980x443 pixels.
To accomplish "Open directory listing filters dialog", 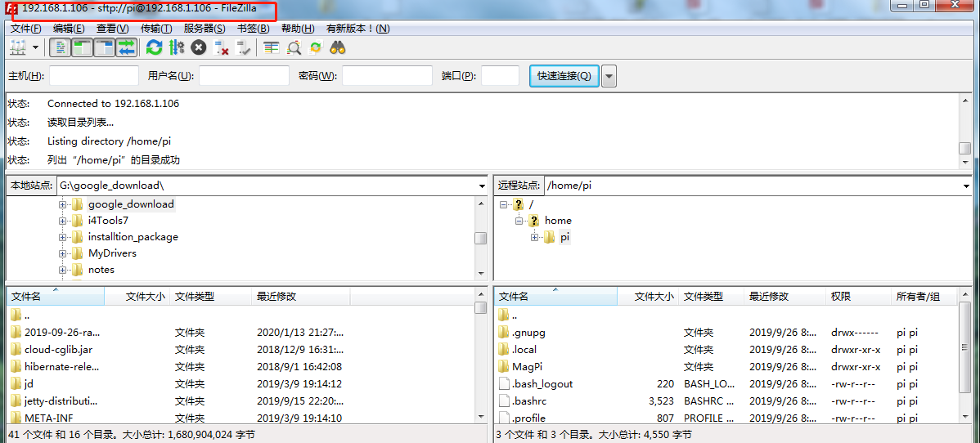I will pos(271,47).
